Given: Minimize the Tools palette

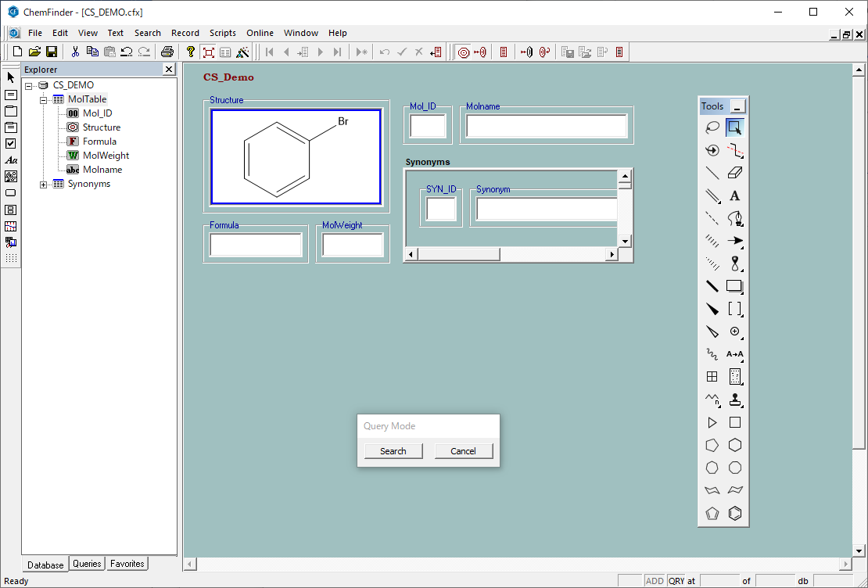Looking at the screenshot, I should tap(737, 106).
